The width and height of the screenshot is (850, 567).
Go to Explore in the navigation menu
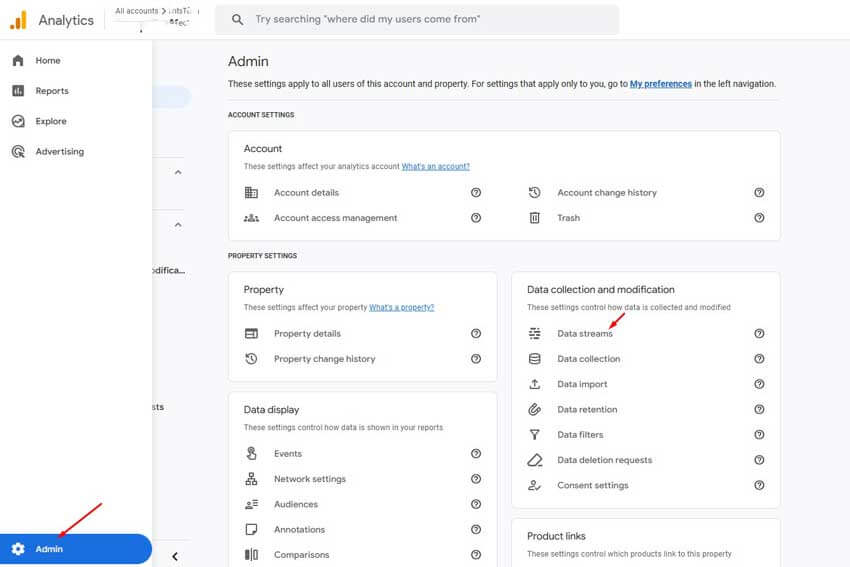click(x=50, y=121)
